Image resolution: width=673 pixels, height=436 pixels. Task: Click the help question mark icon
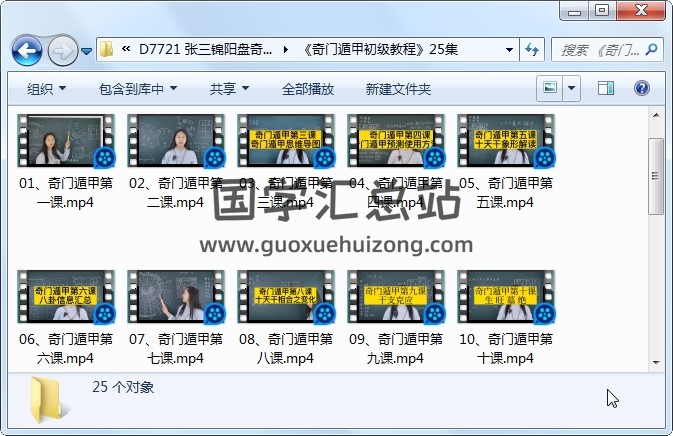pos(641,89)
